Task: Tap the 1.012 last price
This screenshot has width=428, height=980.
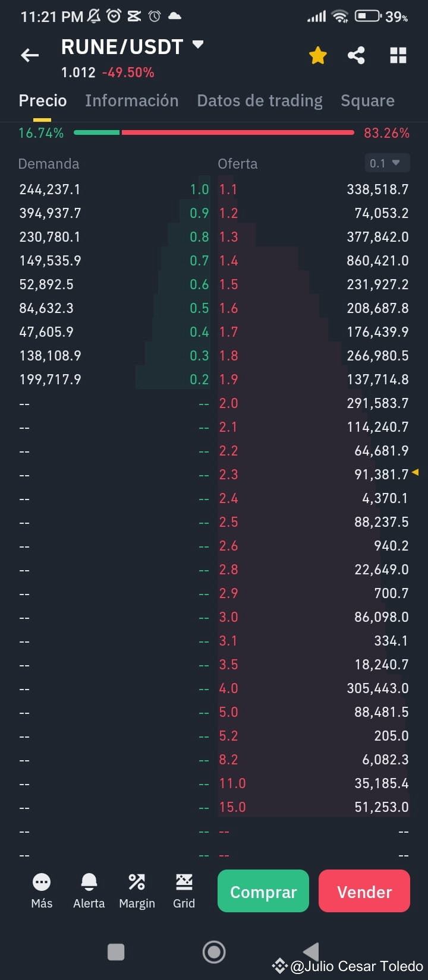Action: point(78,72)
